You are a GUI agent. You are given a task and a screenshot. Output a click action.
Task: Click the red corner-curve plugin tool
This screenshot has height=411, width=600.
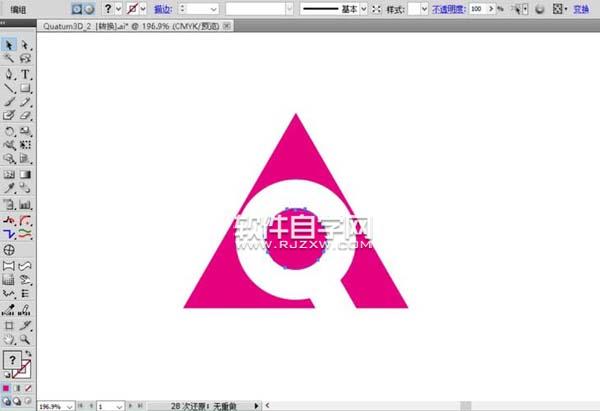tap(25, 220)
